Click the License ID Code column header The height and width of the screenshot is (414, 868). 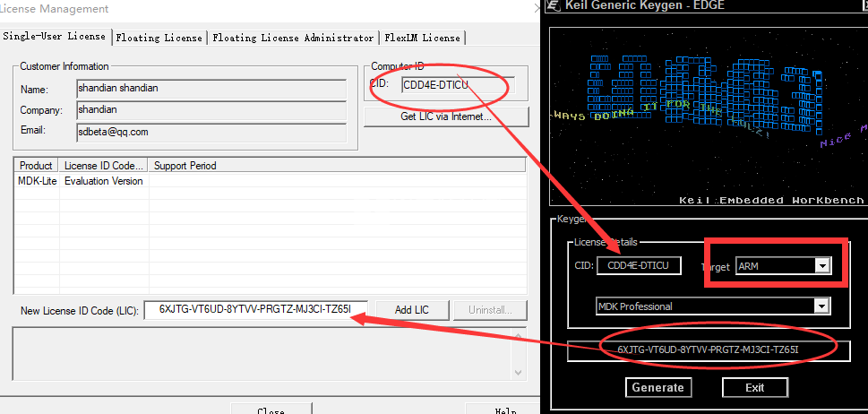coord(104,166)
